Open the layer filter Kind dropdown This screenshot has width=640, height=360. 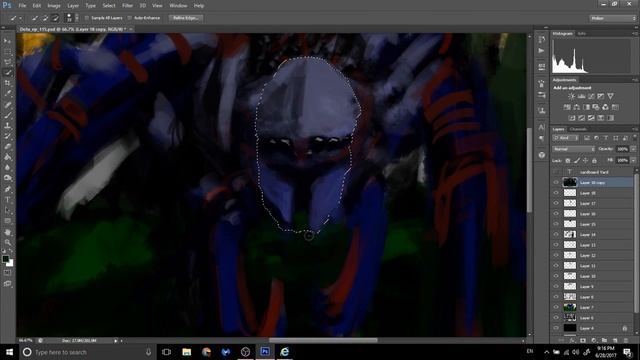(565, 138)
